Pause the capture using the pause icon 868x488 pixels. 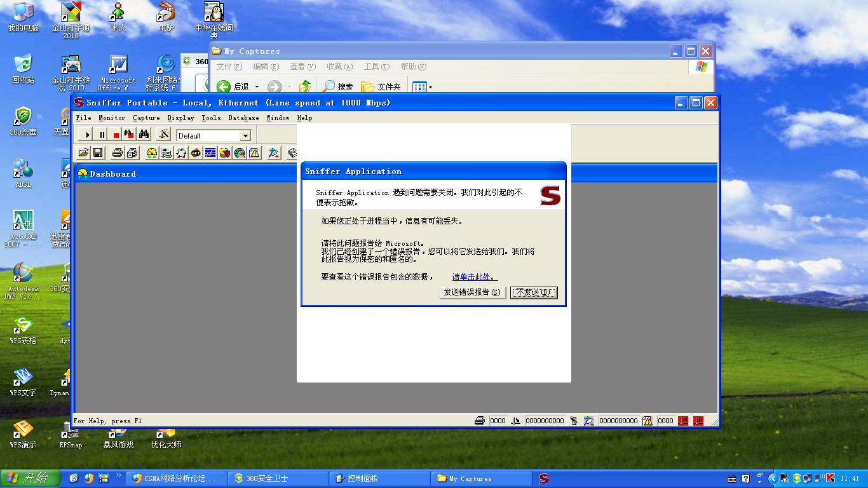pyautogui.click(x=100, y=134)
